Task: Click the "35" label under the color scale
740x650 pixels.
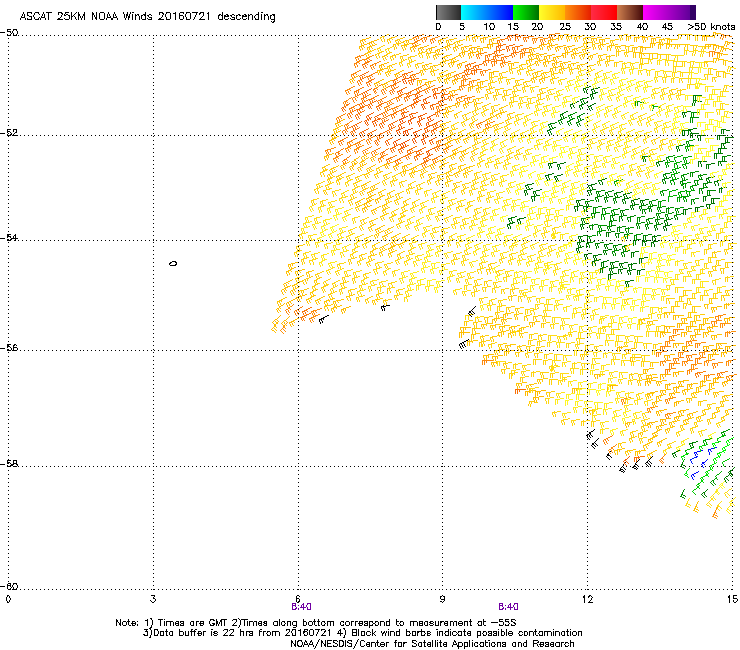Action: click(616, 27)
